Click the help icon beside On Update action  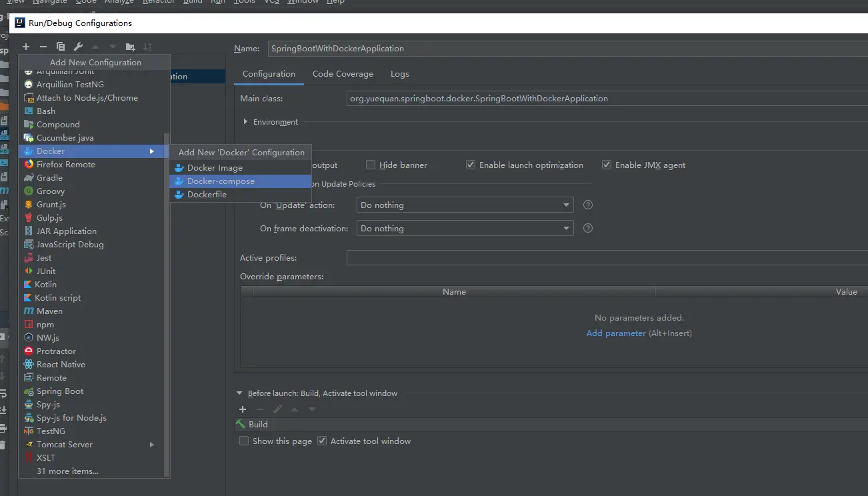coord(588,205)
